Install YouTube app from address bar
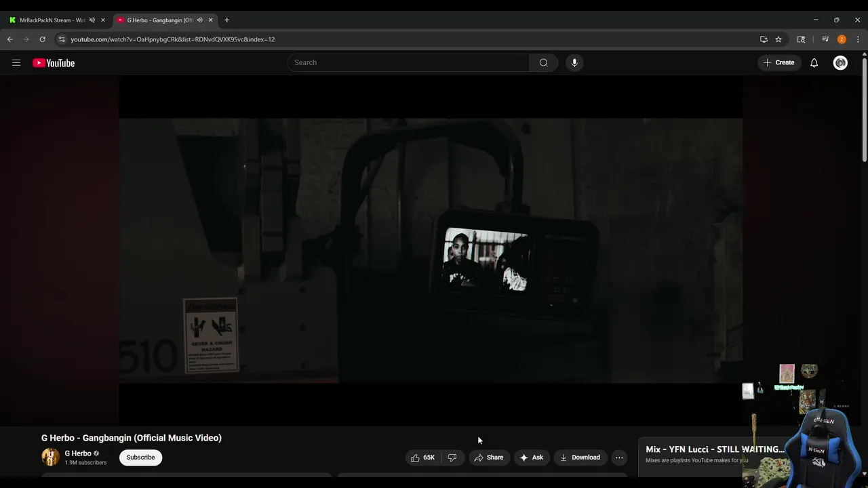868x488 pixels. click(x=764, y=39)
